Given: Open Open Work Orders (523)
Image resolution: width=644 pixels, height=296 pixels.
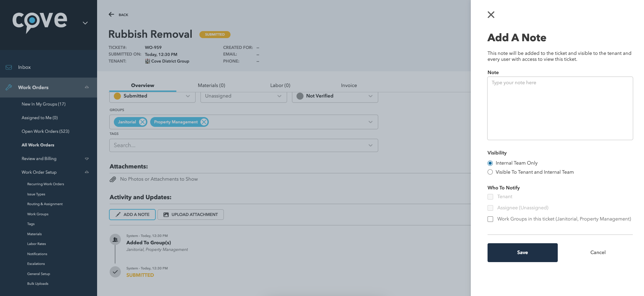Looking at the screenshot, I should (45, 131).
